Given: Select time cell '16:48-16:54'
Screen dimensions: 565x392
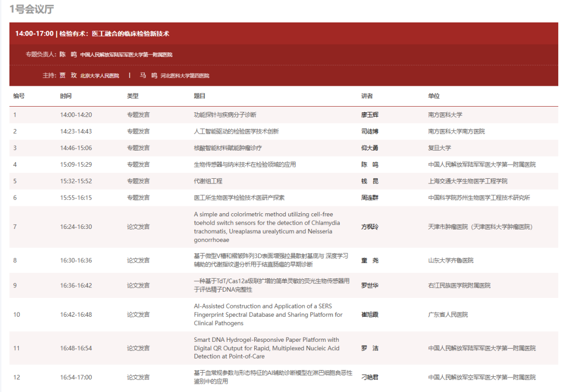Looking at the screenshot, I should pos(76,348).
